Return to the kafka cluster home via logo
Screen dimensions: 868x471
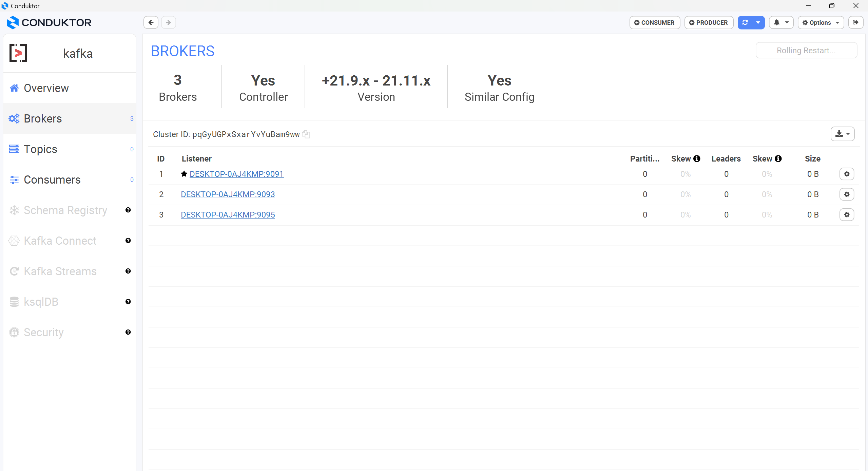pos(19,53)
